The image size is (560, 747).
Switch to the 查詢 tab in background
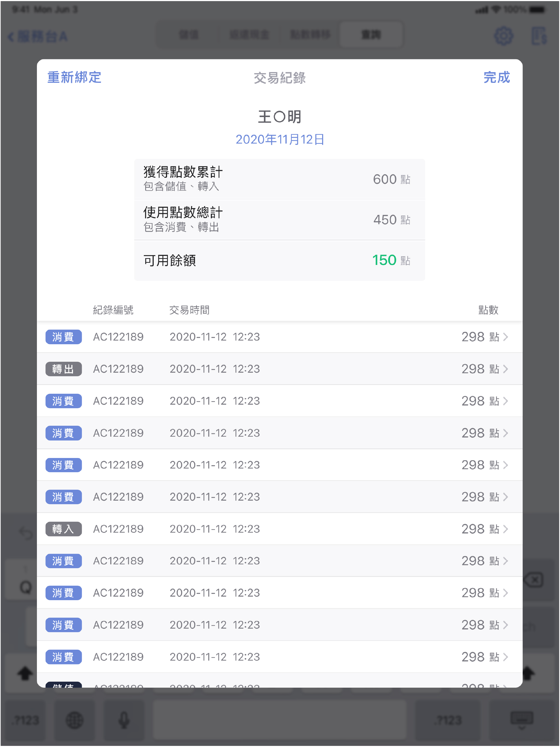[371, 34]
